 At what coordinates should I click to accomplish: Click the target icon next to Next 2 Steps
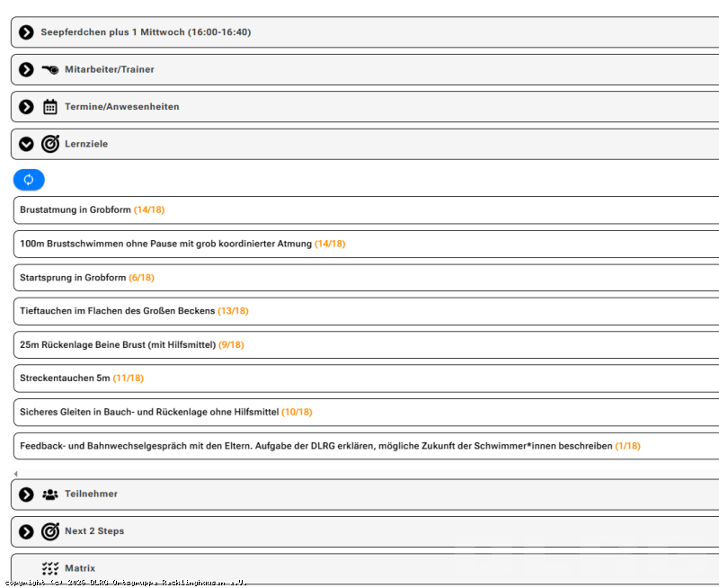pos(50,531)
